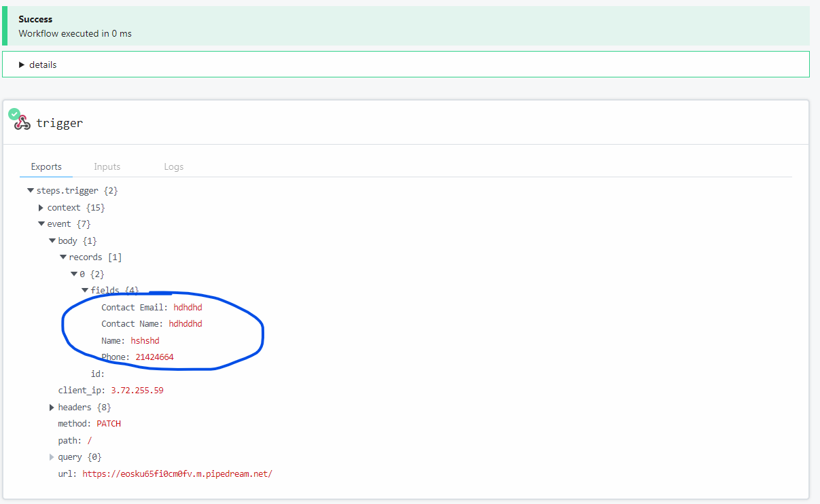820x504 pixels.
Task: Select the client_ip value 3.72.255.59
Action: (137, 391)
